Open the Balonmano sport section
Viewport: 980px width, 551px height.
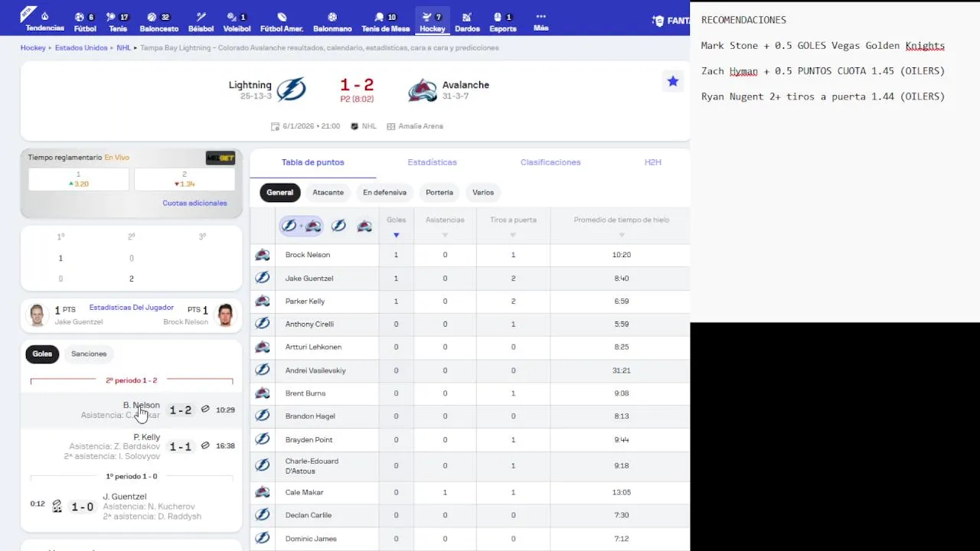tap(332, 21)
